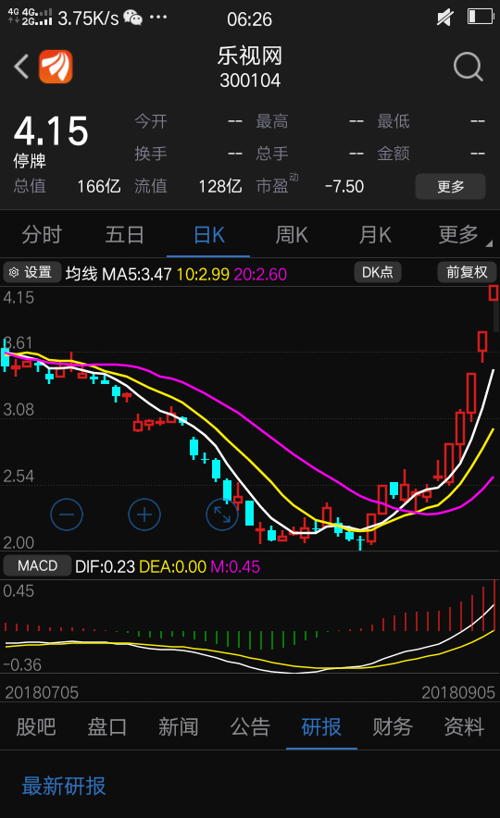
Task: Open the 最新研报 latest reports link
Action: (64, 786)
